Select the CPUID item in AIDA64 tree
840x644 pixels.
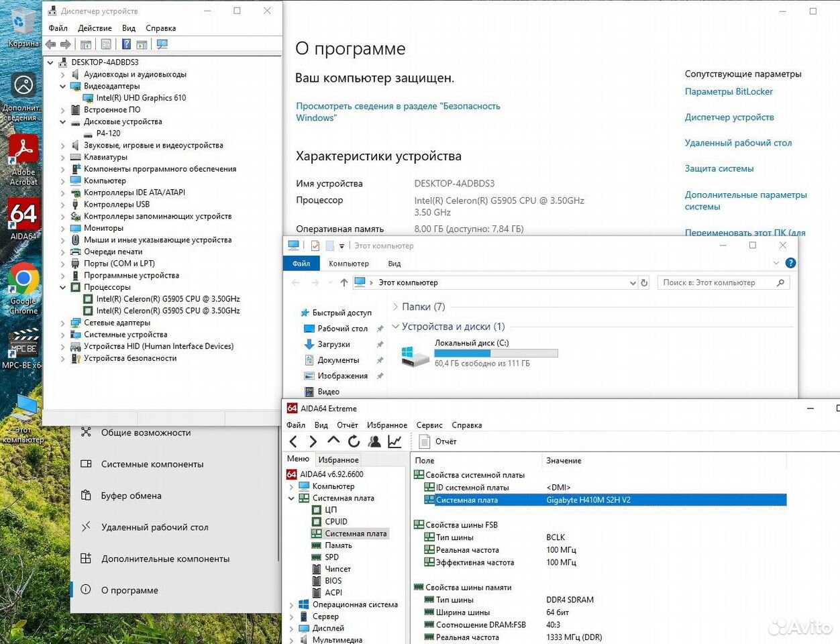(336, 522)
